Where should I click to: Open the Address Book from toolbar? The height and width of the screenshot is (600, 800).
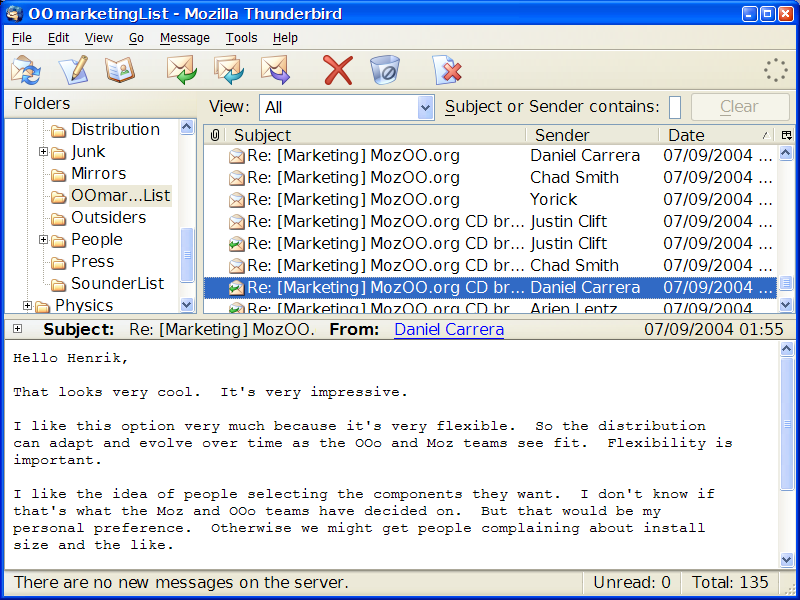tap(120, 70)
